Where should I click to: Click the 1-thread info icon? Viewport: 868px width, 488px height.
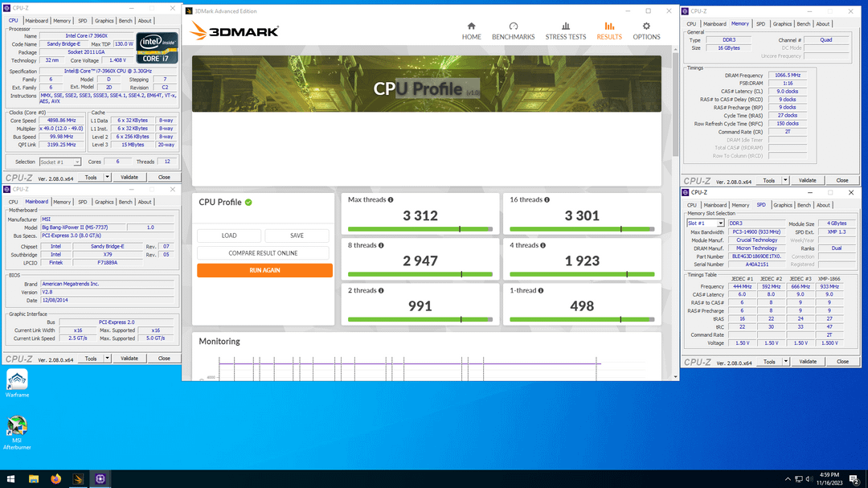tap(541, 291)
